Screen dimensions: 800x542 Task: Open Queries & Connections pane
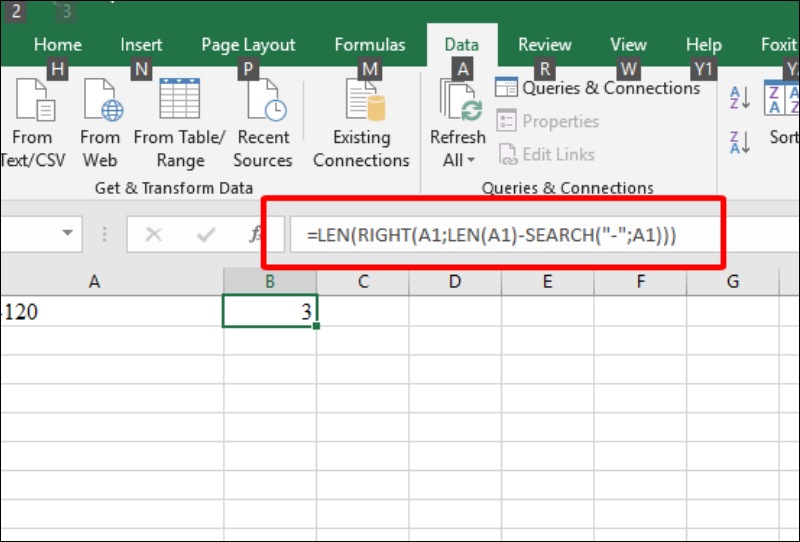point(598,88)
